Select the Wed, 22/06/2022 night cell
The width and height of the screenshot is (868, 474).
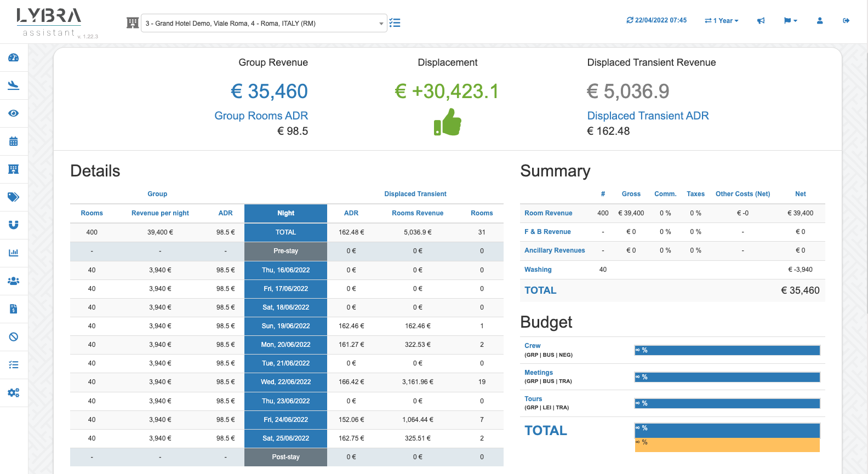[285, 382]
